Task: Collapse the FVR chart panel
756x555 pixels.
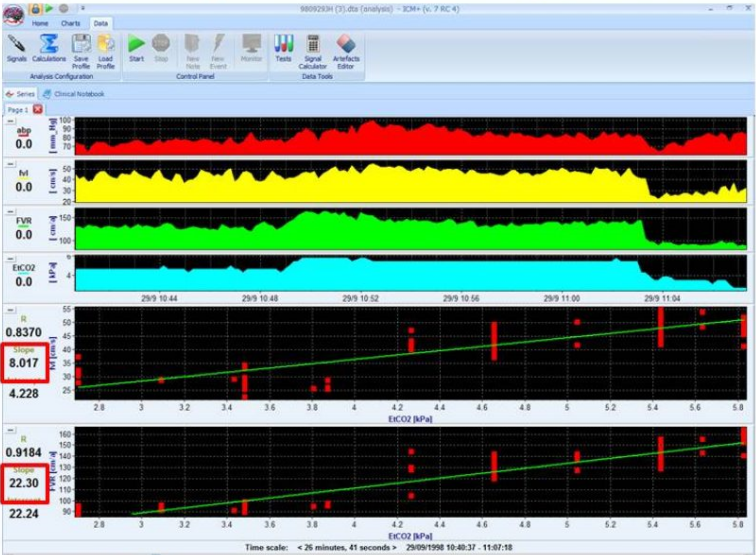Action: tap(11, 212)
